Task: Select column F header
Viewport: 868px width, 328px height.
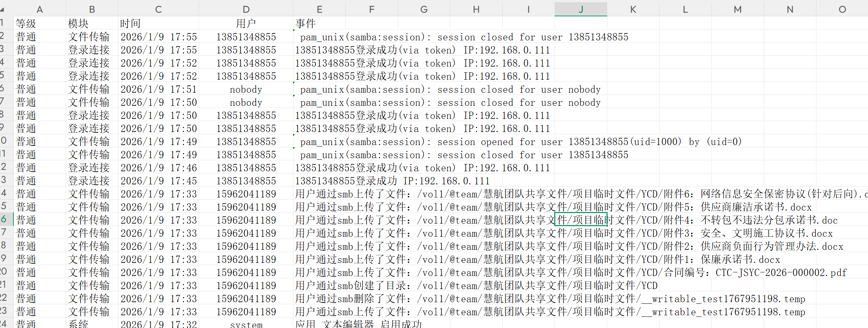Action: tap(372, 9)
